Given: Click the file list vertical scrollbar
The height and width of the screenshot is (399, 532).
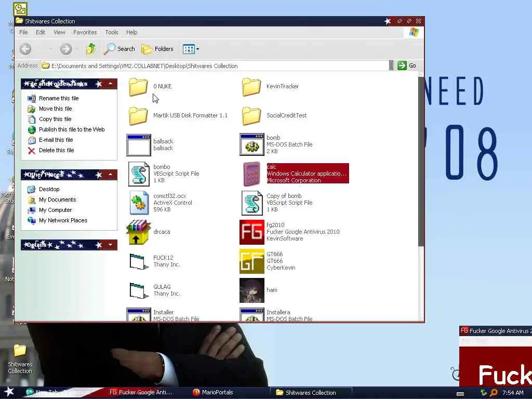Looking at the screenshot, I should [421, 161].
